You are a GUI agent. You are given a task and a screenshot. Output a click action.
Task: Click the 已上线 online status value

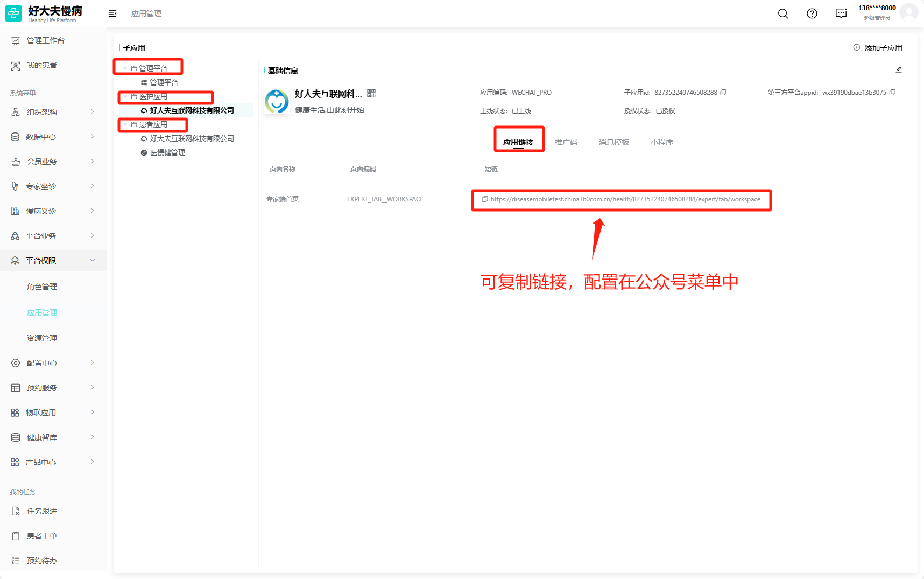521,111
